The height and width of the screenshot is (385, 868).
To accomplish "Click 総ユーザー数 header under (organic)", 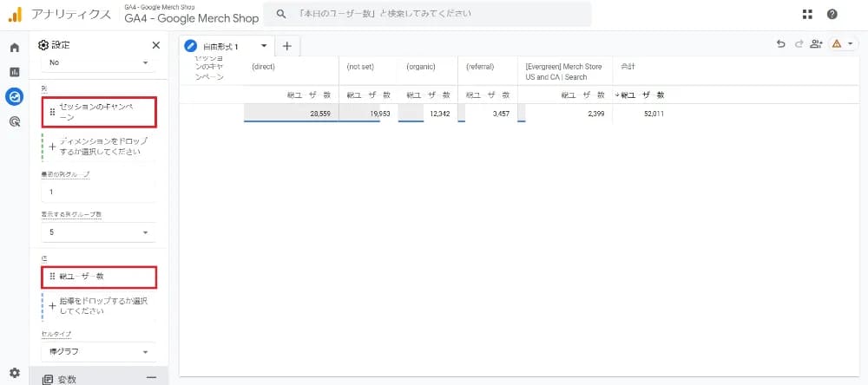I will 429,95.
